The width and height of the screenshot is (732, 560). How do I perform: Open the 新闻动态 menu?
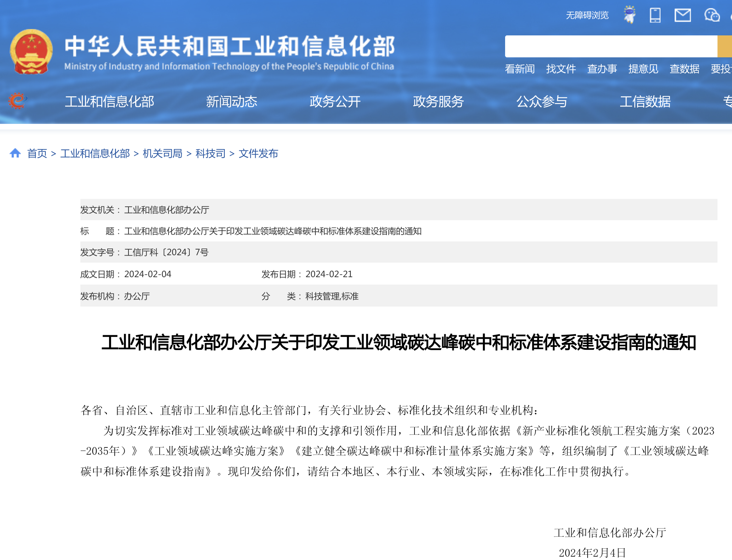point(231,102)
